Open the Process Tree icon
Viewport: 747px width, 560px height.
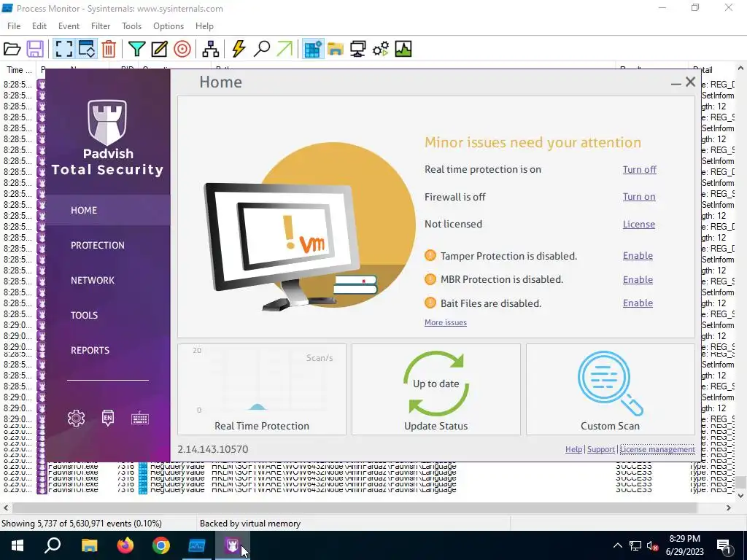click(x=210, y=49)
